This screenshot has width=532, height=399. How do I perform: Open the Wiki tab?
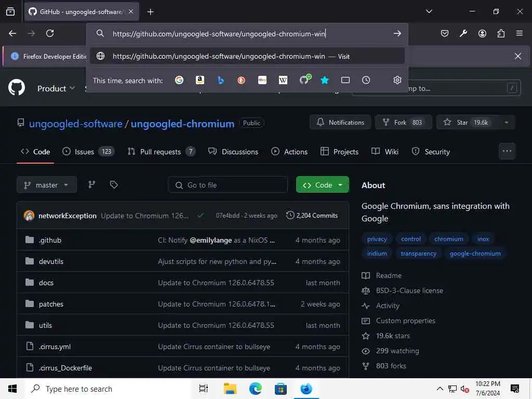coord(385,152)
